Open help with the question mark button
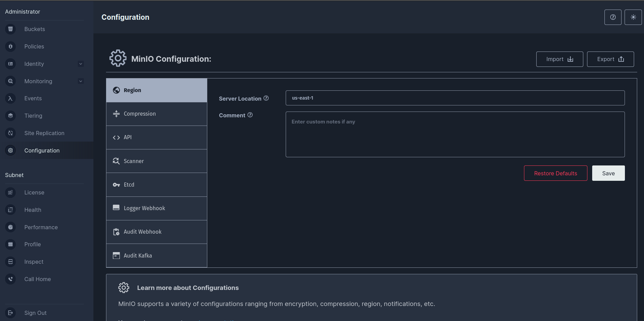Image resolution: width=644 pixels, height=321 pixels. click(x=613, y=17)
